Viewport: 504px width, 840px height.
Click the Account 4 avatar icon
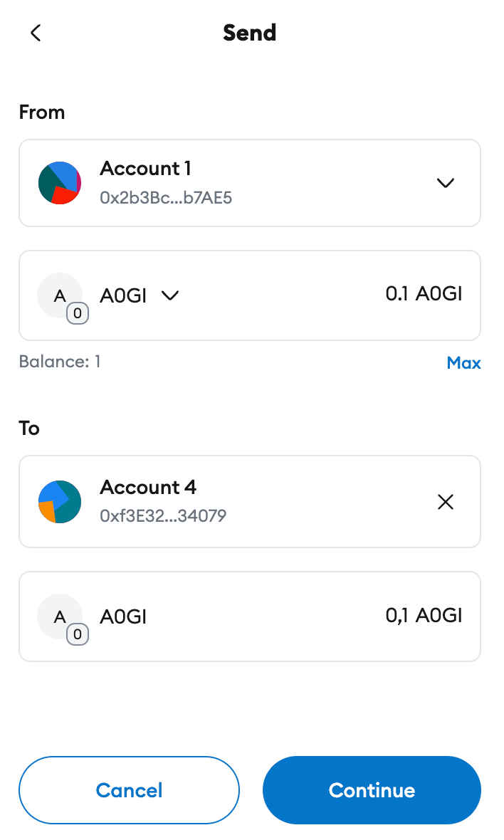coord(59,502)
